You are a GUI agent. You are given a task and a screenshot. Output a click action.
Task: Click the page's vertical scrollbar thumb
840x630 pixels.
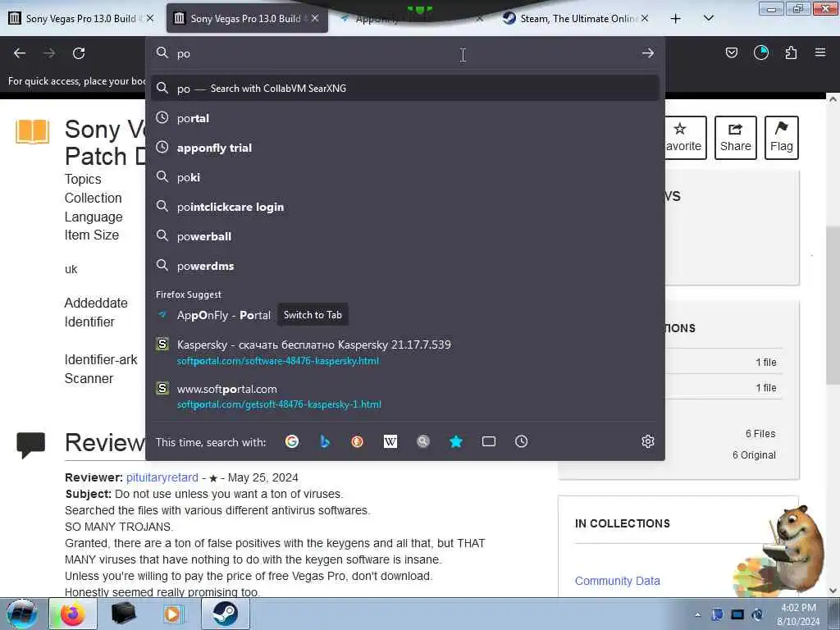833,305
